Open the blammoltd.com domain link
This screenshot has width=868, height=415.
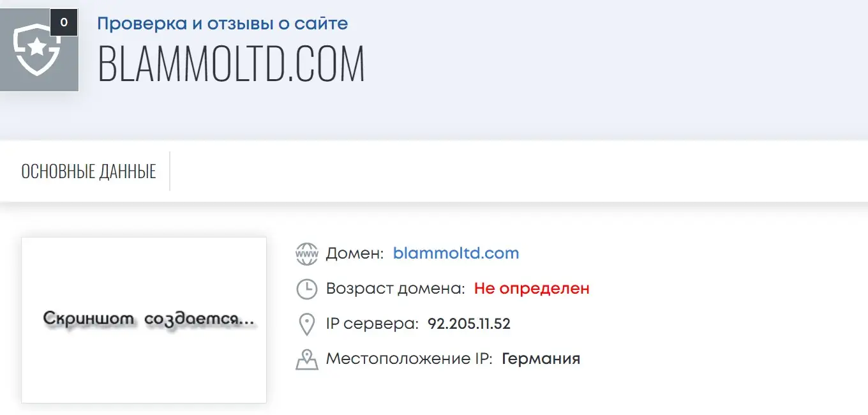click(x=456, y=253)
